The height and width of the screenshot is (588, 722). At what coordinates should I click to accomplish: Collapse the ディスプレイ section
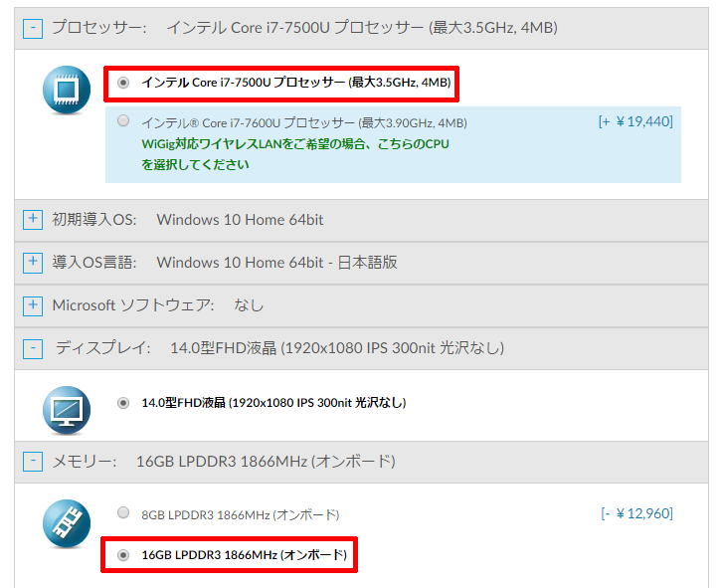click(x=33, y=349)
